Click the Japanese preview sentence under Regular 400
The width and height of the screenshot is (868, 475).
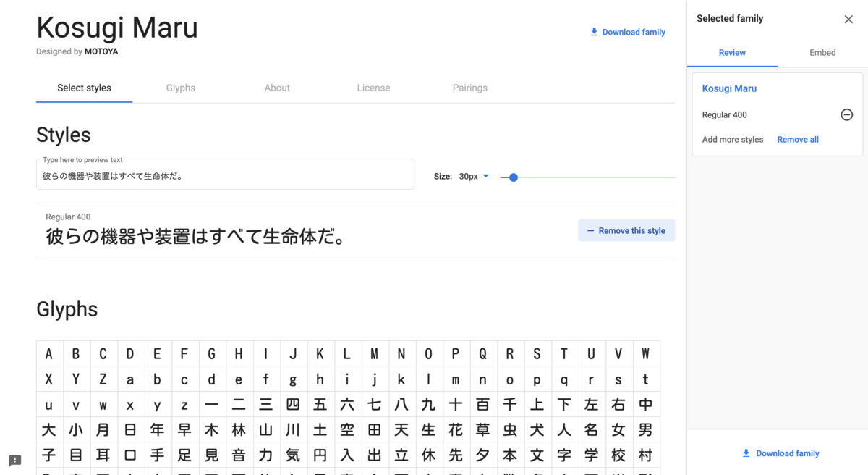(x=195, y=236)
